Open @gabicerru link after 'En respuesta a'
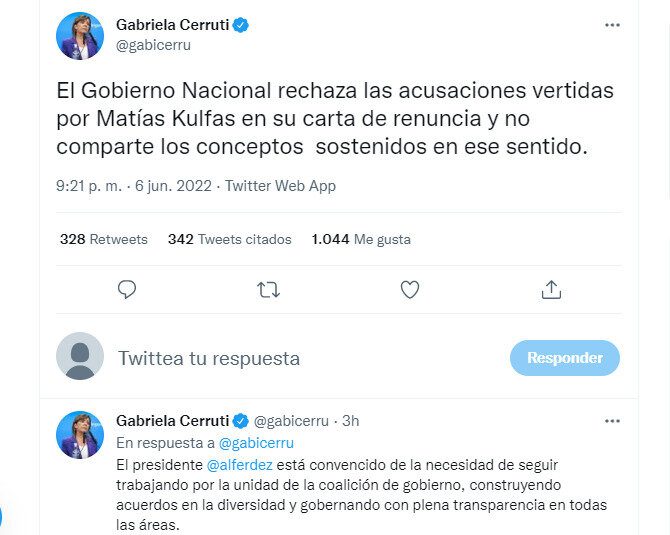Image resolution: width=670 pixels, height=535 pixels. click(256, 443)
